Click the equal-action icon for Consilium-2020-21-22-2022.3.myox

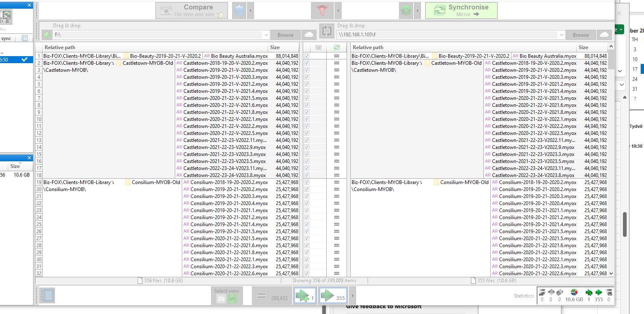(336, 267)
